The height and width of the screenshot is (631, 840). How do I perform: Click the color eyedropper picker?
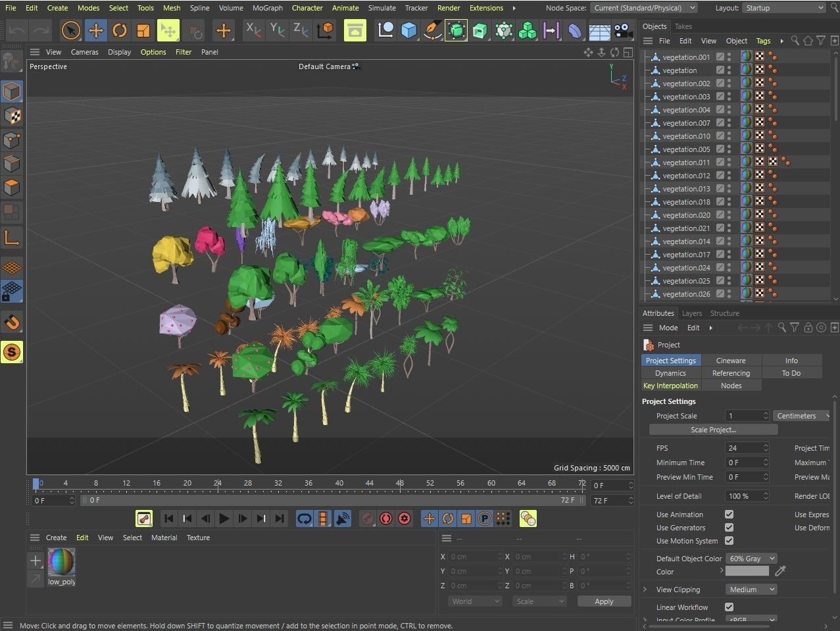[781, 571]
